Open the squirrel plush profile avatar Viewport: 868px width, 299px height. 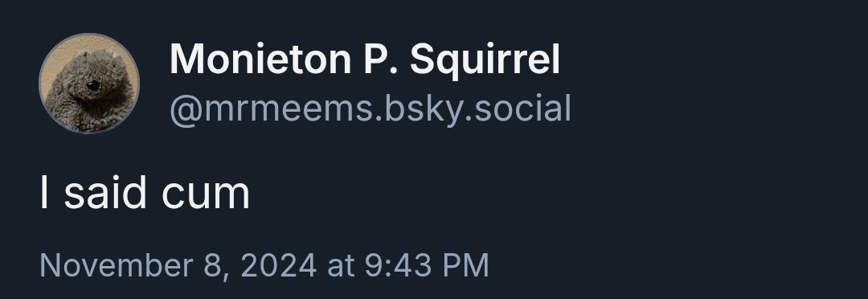coord(89,84)
